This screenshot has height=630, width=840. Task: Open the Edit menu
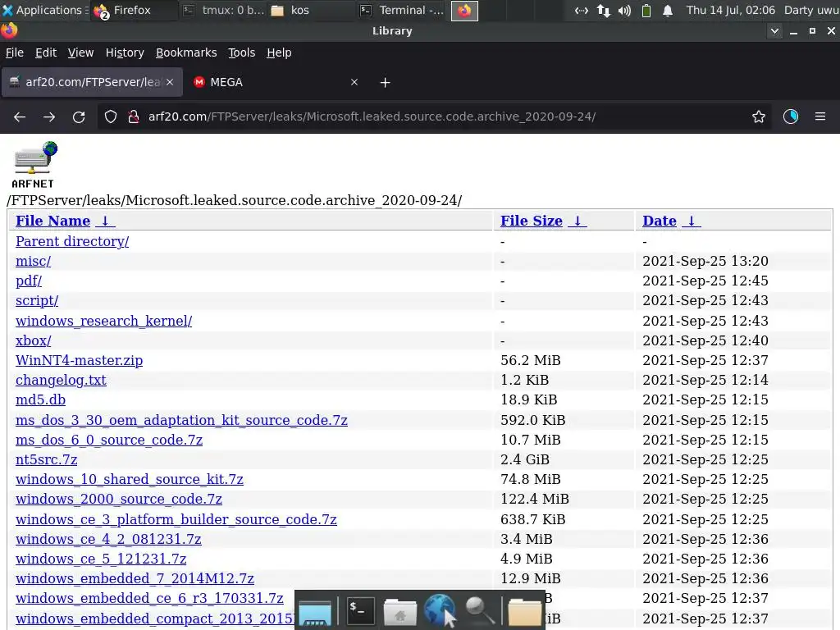[x=46, y=52]
